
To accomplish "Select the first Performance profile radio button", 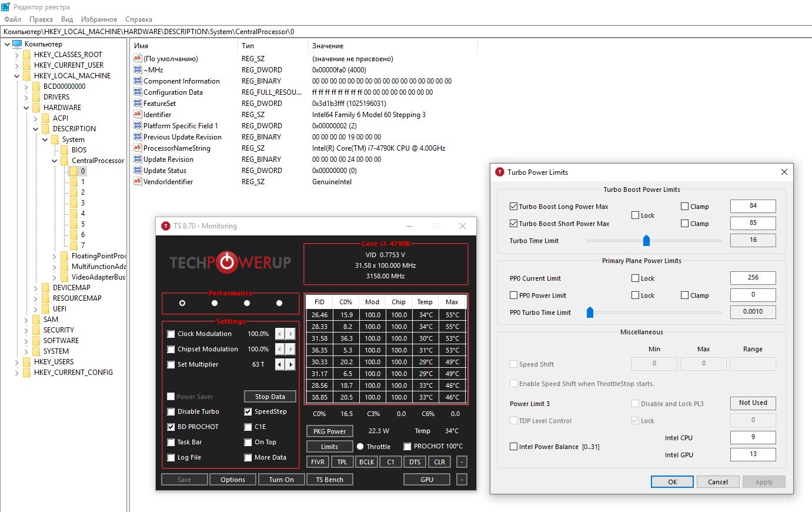I will [x=182, y=303].
